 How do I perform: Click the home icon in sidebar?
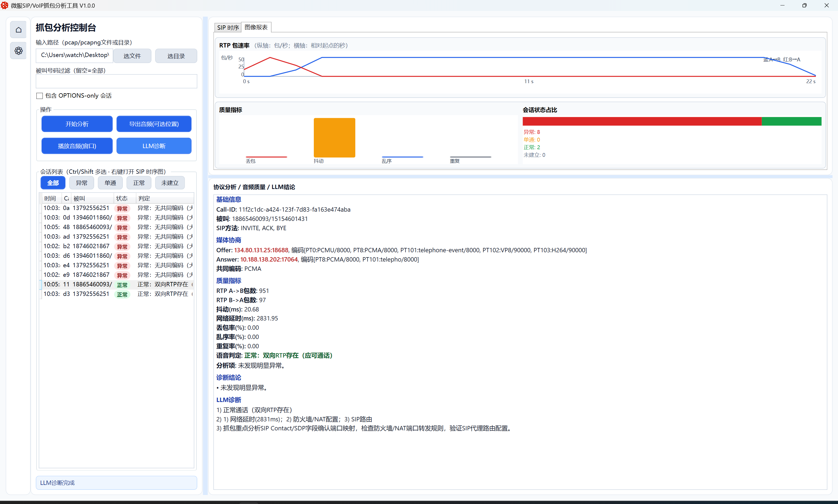pos(18,30)
